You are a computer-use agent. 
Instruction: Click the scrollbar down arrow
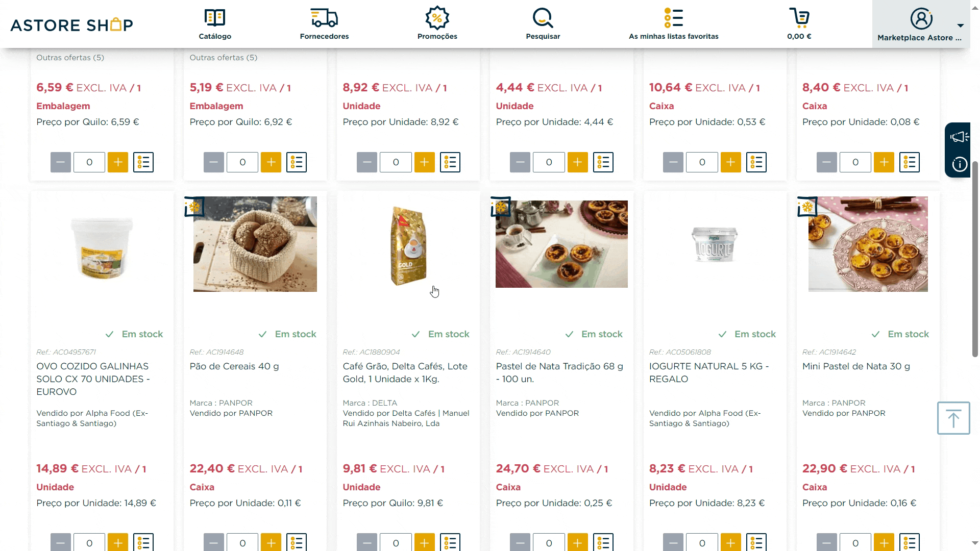[975, 544]
